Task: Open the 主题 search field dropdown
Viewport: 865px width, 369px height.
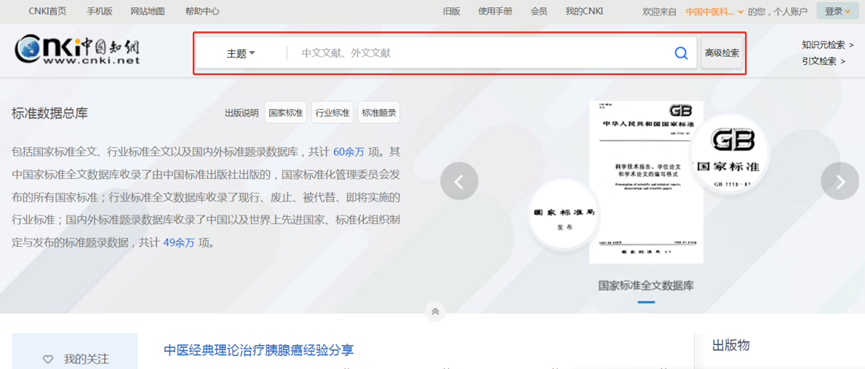Action: coord(241,54)
